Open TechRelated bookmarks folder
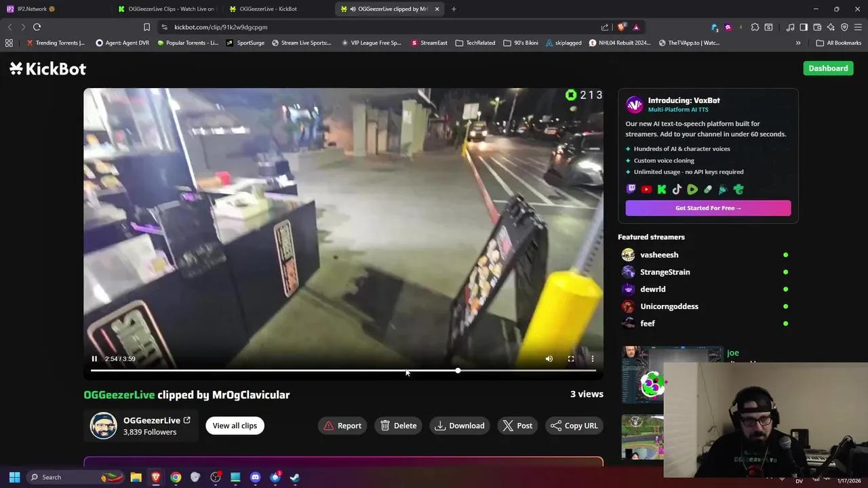868x488 pixels. [x=475, y=43]
